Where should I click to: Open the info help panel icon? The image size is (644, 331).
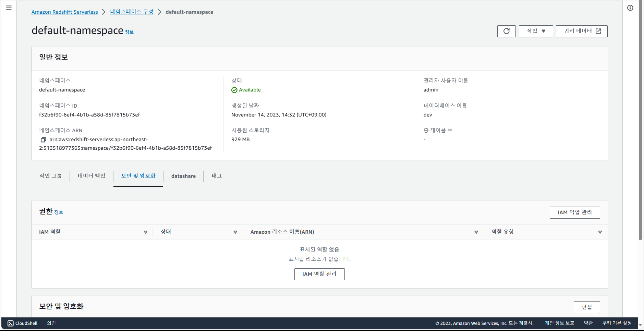[x=630, y=8]
